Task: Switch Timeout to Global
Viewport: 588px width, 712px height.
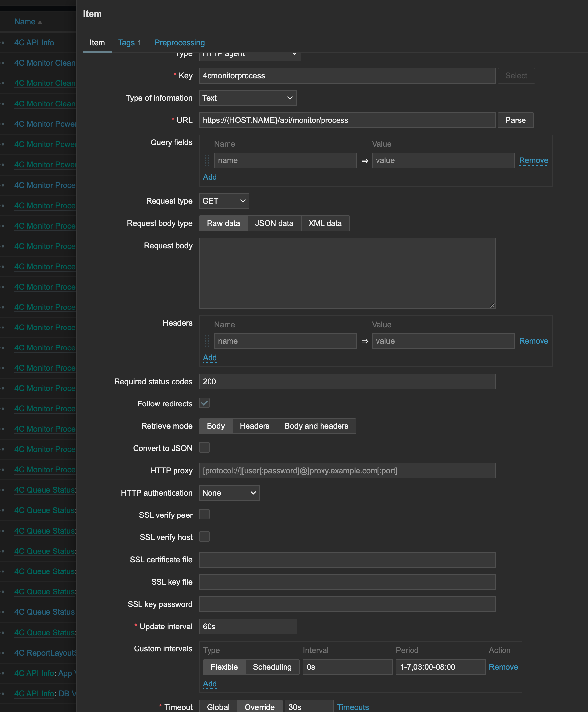Action: point(218,707)
